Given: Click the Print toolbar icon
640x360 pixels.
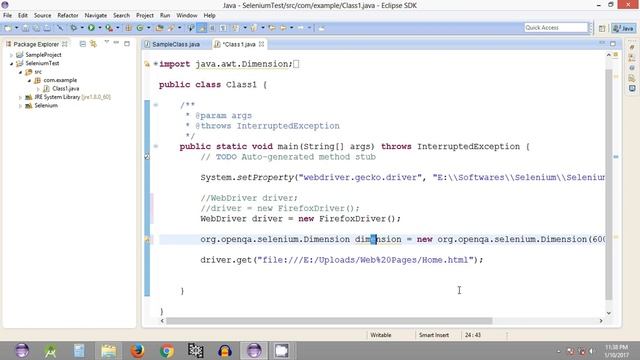Looking at the screenshot, I should (47, 28).
